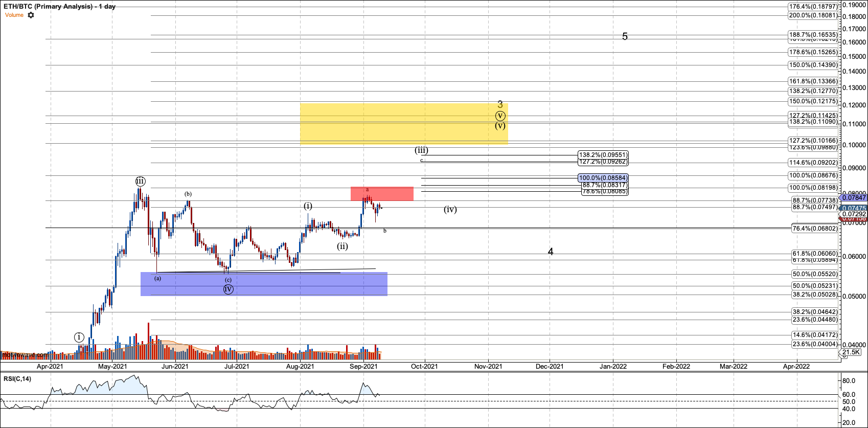The height and width of the screenshot is (428, 868).
Task: Select the 76.4%(0.06802) level label
Action: (815, 229)
